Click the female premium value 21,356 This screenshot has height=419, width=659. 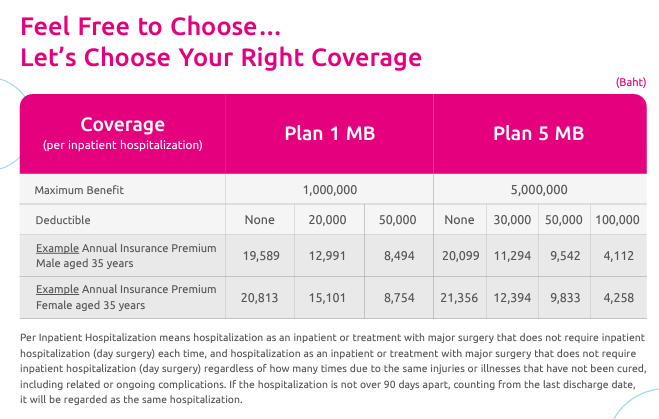[459, 297]
